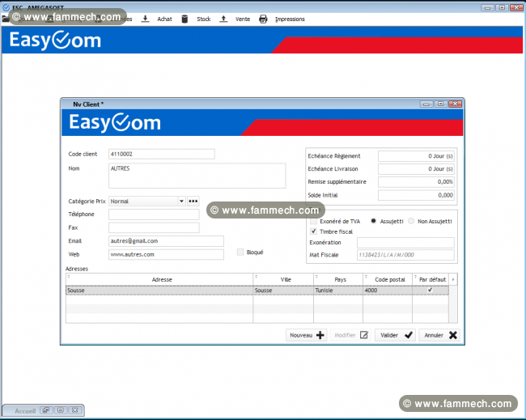Maximize the main AMEGASOFT window
526x420 pixels.
pos(502,7)
